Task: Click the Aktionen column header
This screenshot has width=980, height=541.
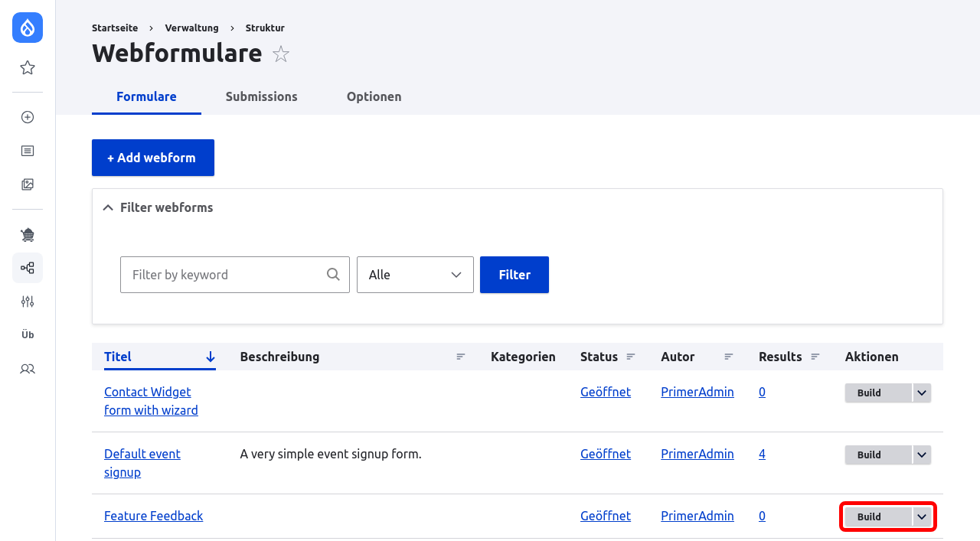Action: click(872, 357)
